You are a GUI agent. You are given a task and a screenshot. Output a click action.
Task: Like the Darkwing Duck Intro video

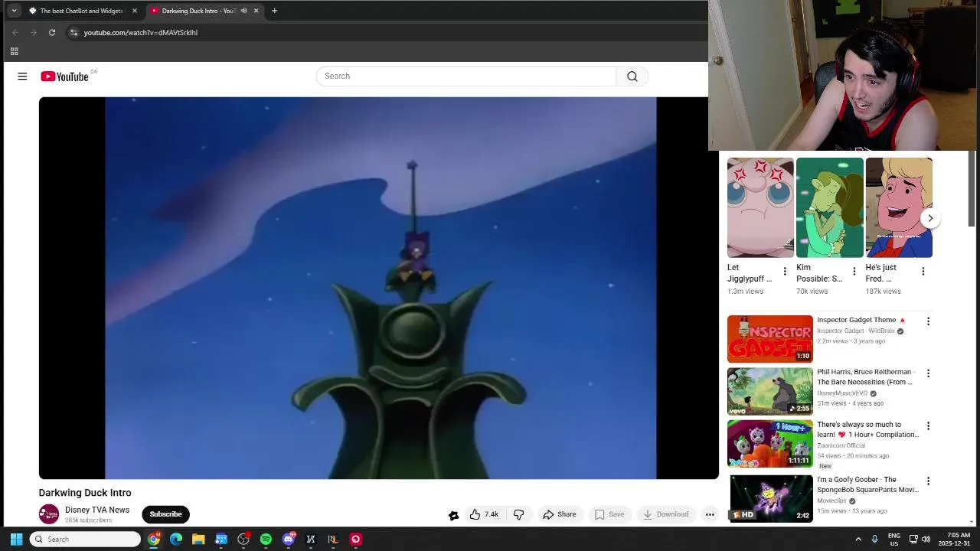pyautogui.click(x=484, y=514)
